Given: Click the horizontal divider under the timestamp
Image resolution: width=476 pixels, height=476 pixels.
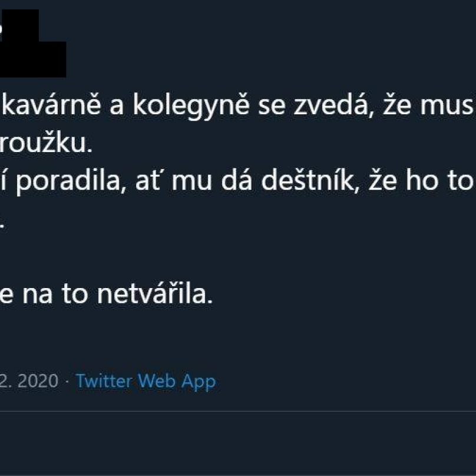Looking at the screenshot, I should click(238, 412).
